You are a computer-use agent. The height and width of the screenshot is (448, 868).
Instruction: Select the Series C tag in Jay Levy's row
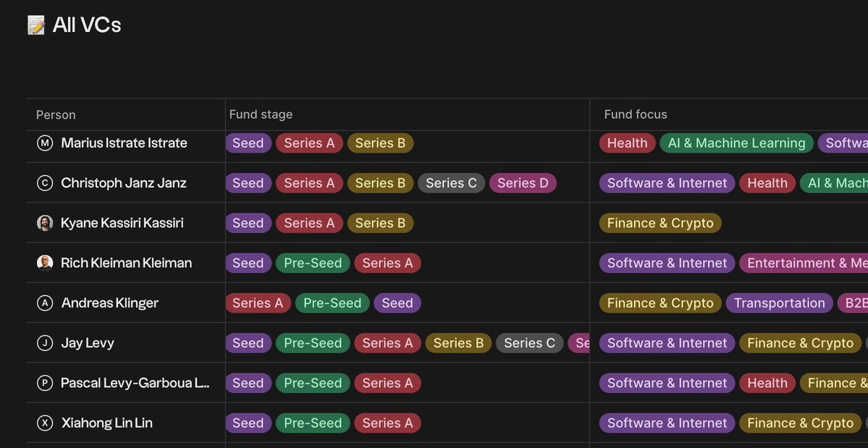(529, 343)
